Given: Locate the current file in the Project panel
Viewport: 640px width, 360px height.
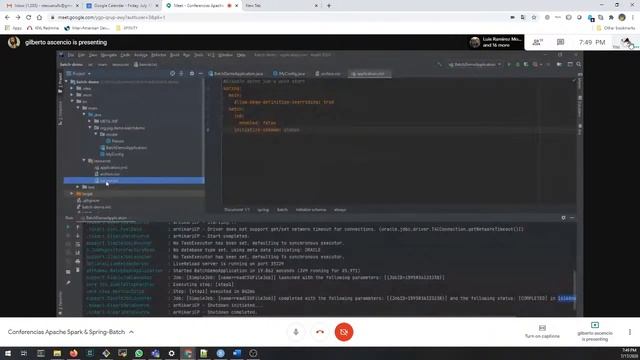Looking at the screenshot, I should tap(172, 73).
